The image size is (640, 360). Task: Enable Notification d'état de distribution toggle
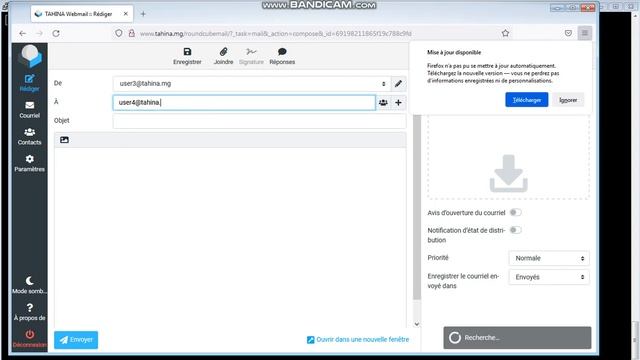tap(516, 230)
